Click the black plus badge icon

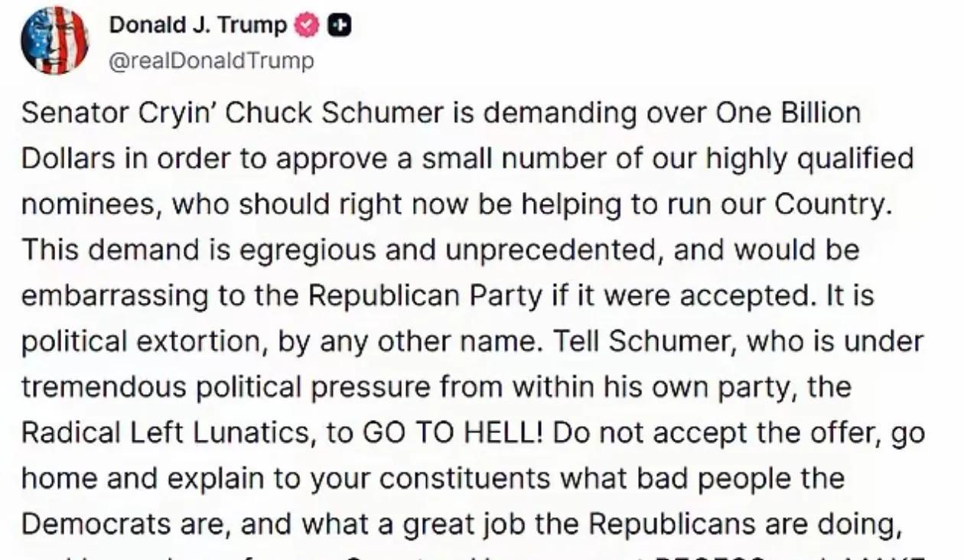[x=338, y=25]
